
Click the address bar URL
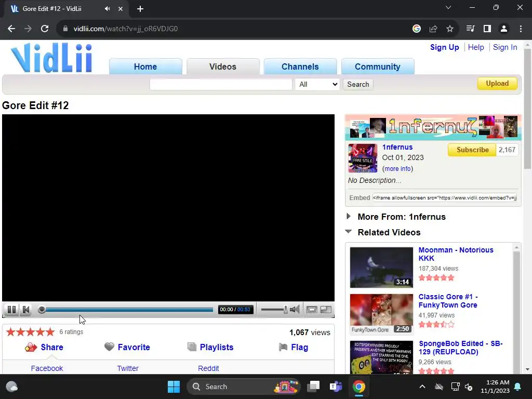(126, 29)
